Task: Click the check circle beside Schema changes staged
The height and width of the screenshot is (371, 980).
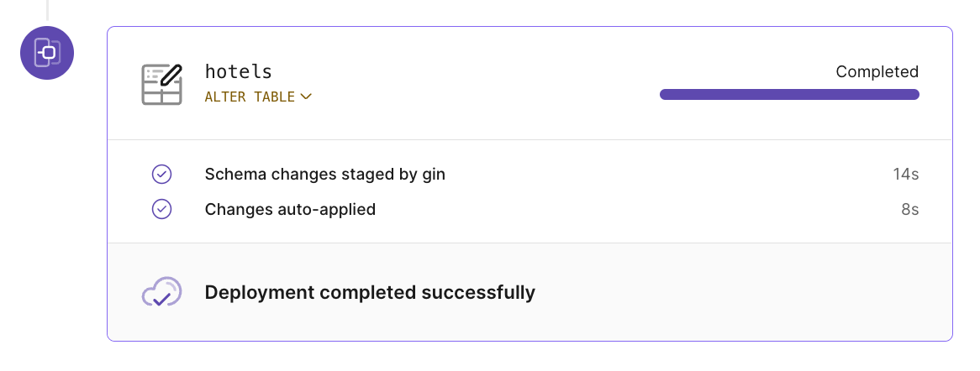Action: [161, 175]
